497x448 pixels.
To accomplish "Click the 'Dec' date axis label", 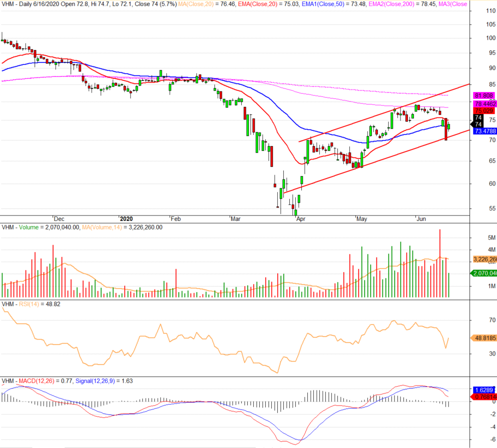I will [x=59, y=219].
